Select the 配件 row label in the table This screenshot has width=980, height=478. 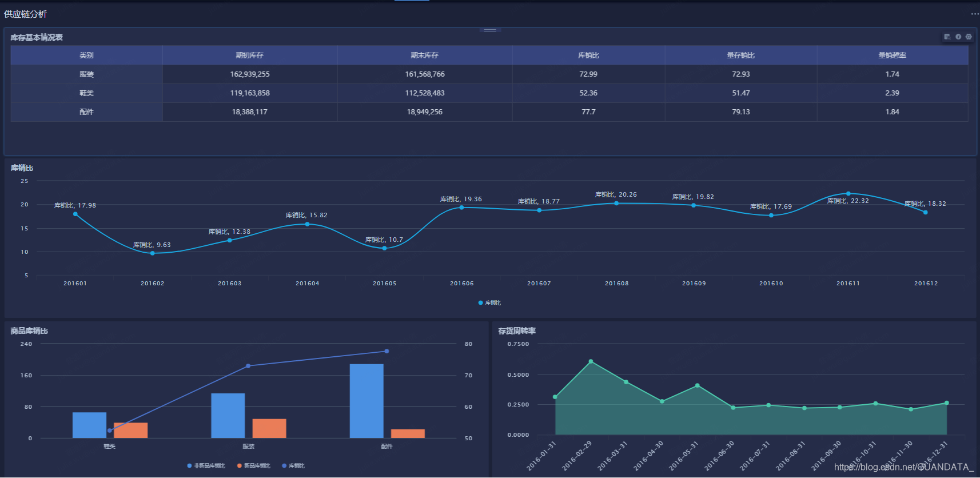coord(86,112)
